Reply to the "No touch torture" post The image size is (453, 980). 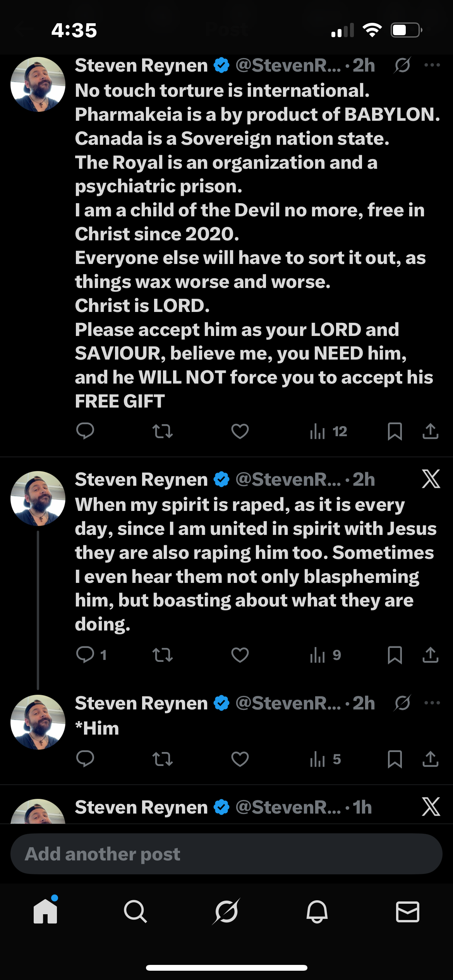(85, 431)
